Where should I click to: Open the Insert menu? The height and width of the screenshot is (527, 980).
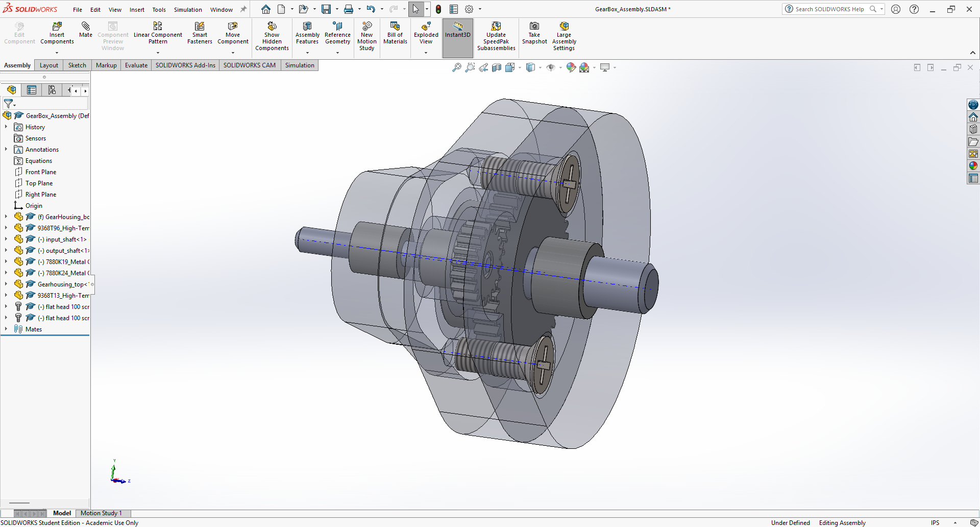click(137, 10)
